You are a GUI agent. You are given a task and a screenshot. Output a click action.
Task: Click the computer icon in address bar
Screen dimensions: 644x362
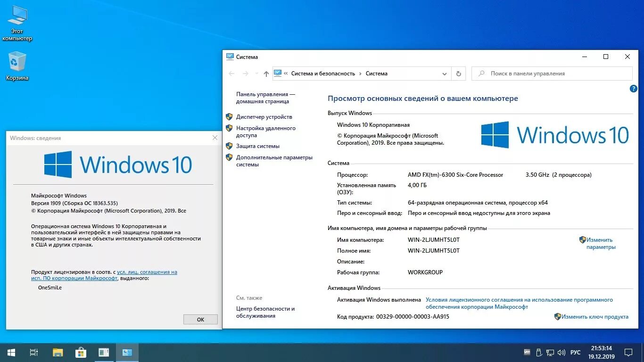coord(278,73)
